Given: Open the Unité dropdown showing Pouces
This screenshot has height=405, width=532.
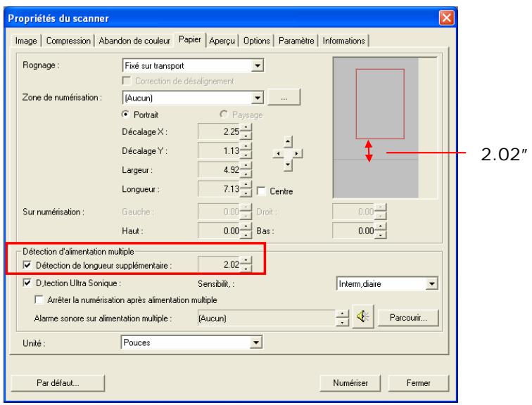Looking at the screenshot, I should 256,342.
